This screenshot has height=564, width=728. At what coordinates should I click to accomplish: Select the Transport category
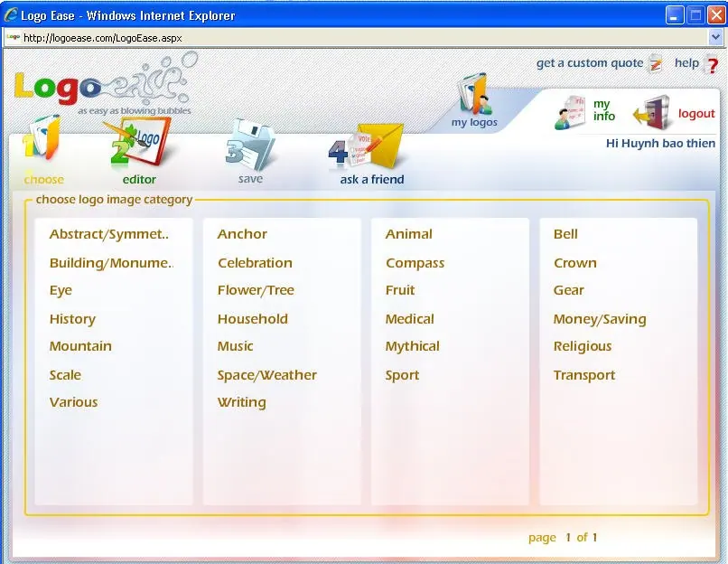(x=584, y=375)
